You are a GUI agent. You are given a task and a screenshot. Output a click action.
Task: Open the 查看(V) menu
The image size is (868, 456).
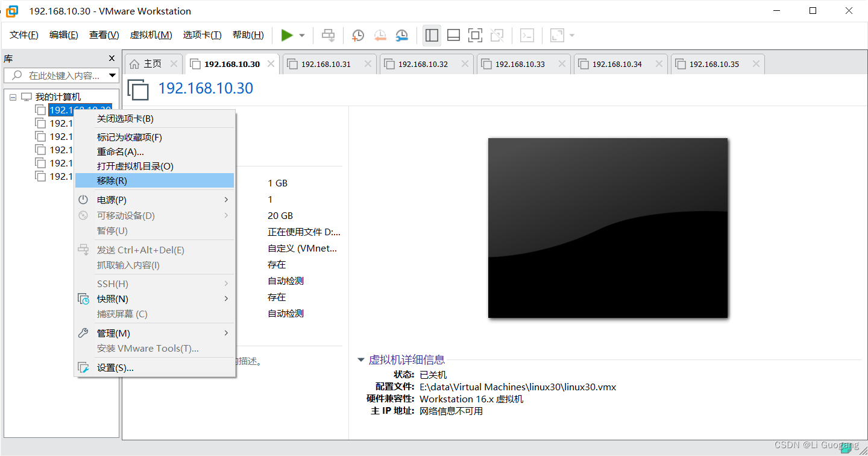(104, 35)
